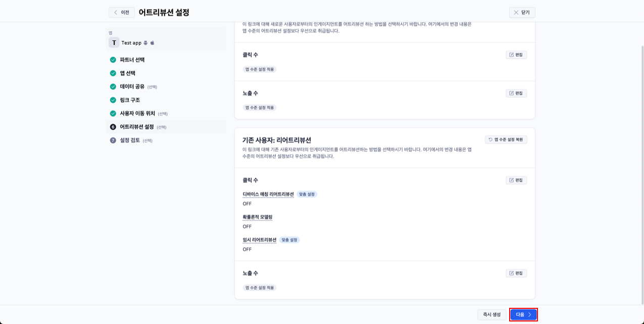Click the 즉시 생성 button

click(492, 314)
